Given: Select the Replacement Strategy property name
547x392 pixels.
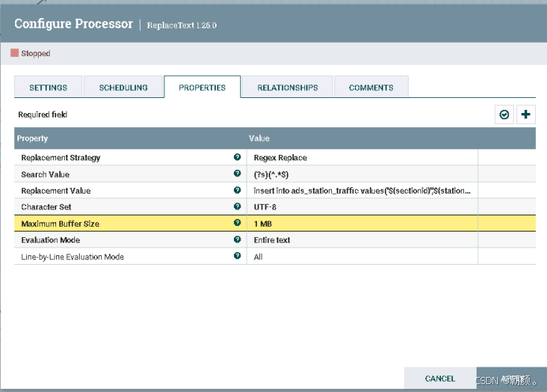Looking at the screenshot, I should pyautogui.click(x=61, y=157).
